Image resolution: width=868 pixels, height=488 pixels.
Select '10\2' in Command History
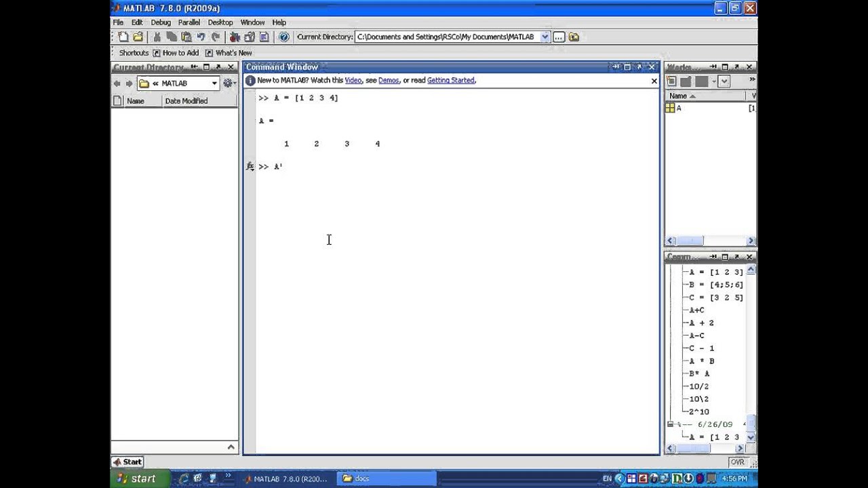(699, 399)
